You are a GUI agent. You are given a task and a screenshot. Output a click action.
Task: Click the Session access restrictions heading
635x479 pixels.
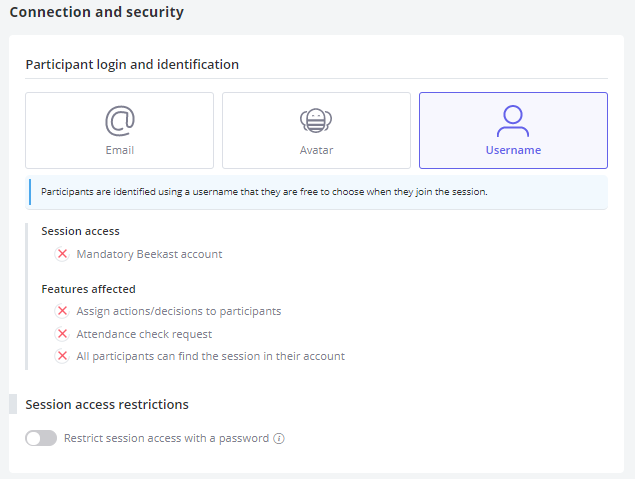(x=107, y=404)
